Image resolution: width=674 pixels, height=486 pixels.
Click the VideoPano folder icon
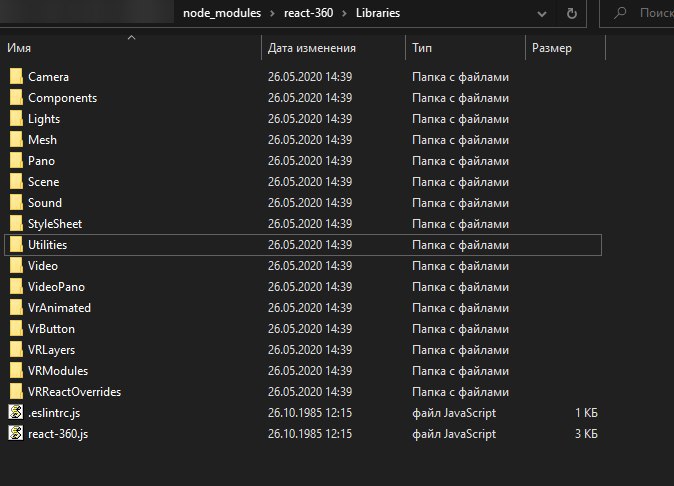(16, 287)
